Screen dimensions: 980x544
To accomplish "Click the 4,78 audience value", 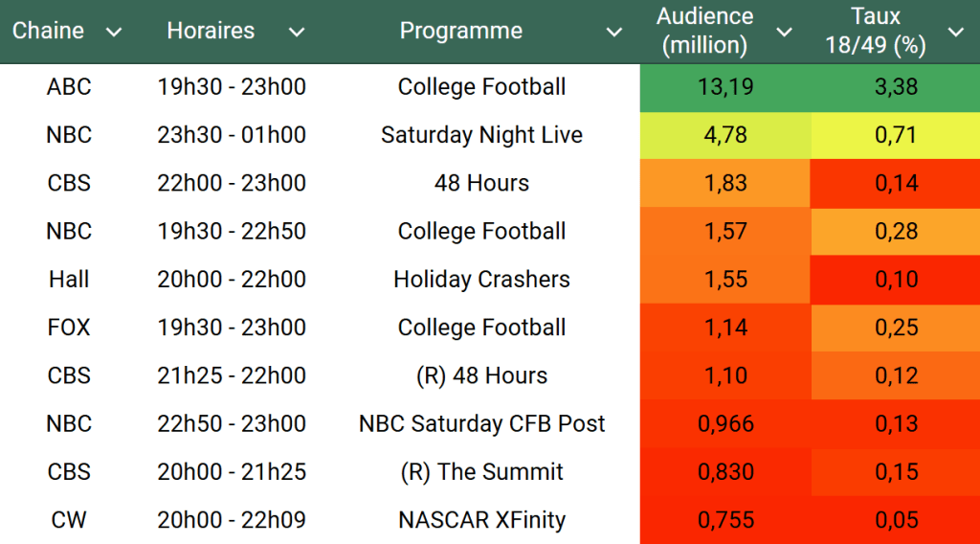I will pyautogui.click(x=725, y=135).
